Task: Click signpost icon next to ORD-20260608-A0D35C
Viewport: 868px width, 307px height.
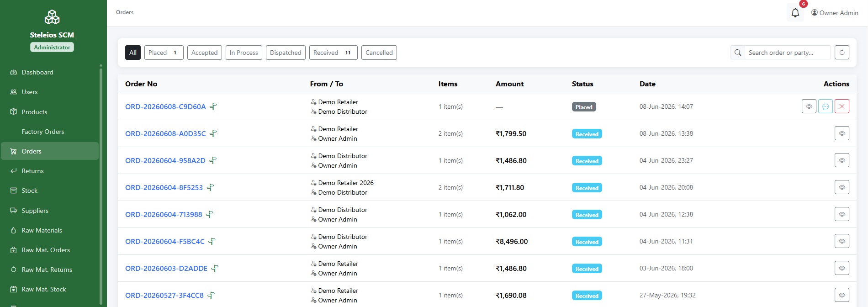Action: coord(213,133)
